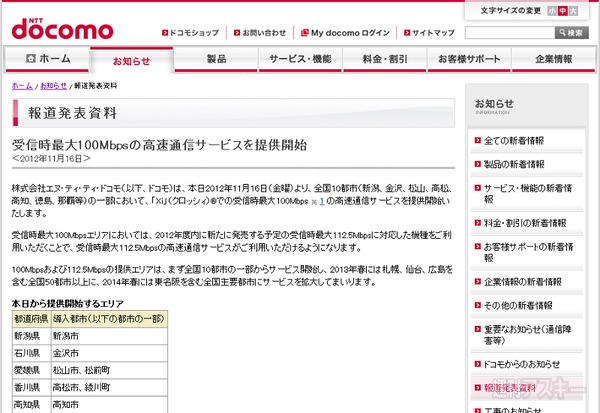Click the ホーム breadcrumb link

tap(22, 86)
